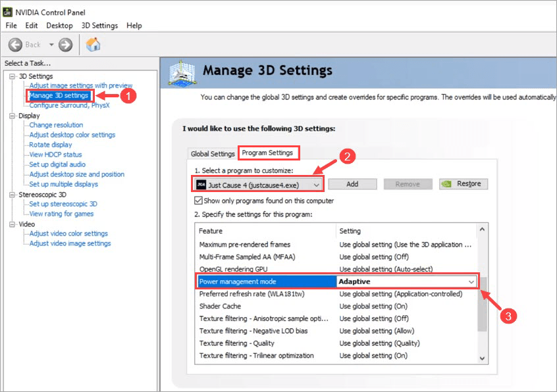Select Preferred refresh rate (WLA181tw) row
557x392 pixels.
[335, 294]
